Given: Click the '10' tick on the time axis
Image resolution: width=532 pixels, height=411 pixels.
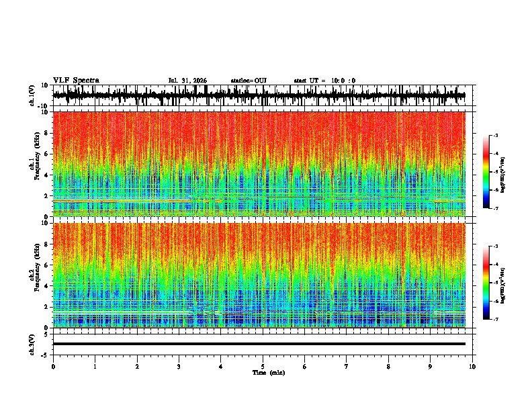Looking at the screenshot, I should tap(472, 367).
